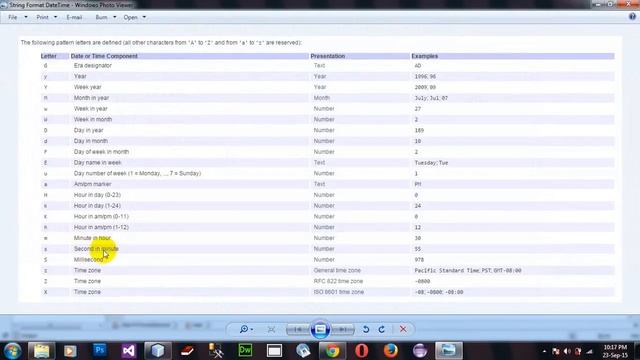
Task: Click the 'Millisecond' cell
Action: pos(88,260)
